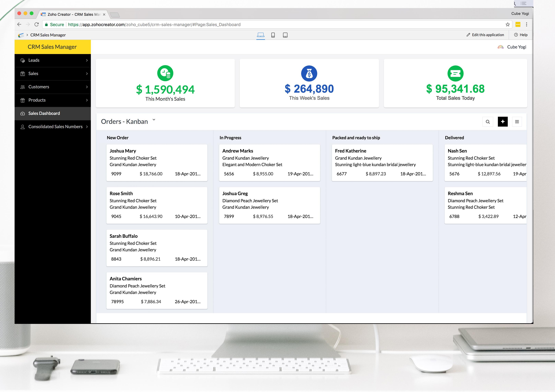Open the Chrome three-dot menu
Image resolution: width=555 pixels, height=392 pixels.
pos(527,24)
